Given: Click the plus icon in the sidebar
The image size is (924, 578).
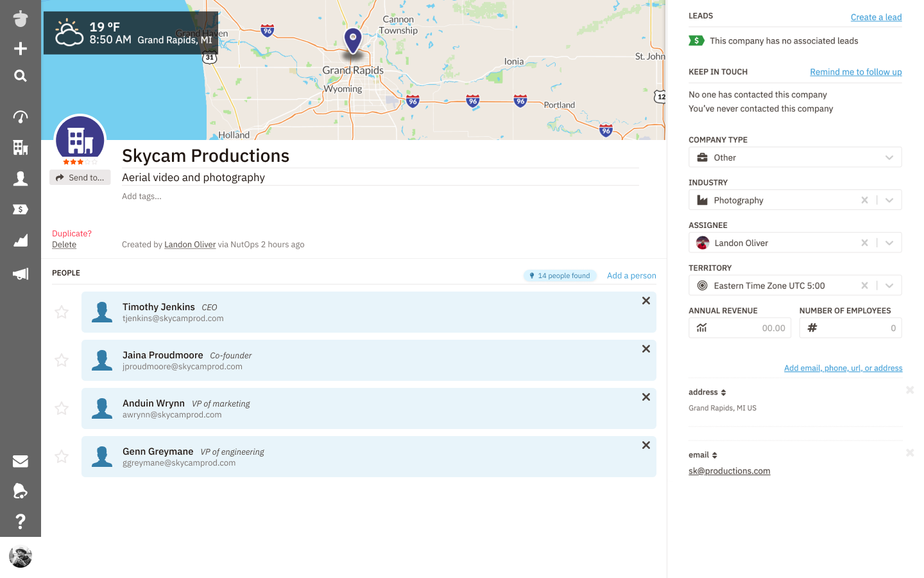Looking at the screenshot, I should [x=21, y=49].
